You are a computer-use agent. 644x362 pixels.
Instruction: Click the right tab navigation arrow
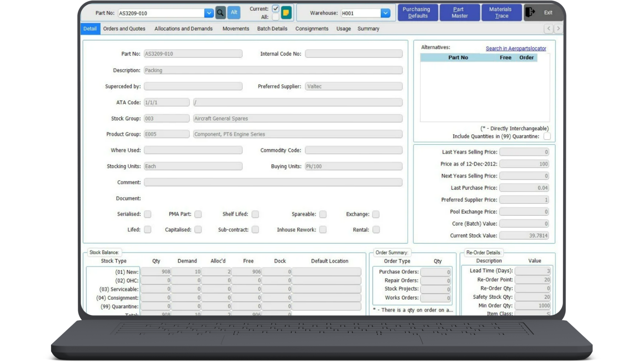point(558,29)
